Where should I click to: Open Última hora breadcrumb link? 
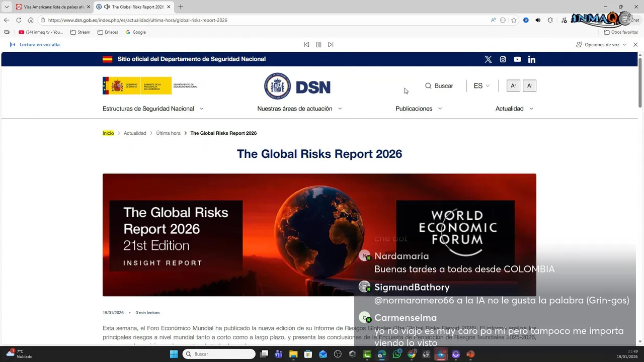168,133
